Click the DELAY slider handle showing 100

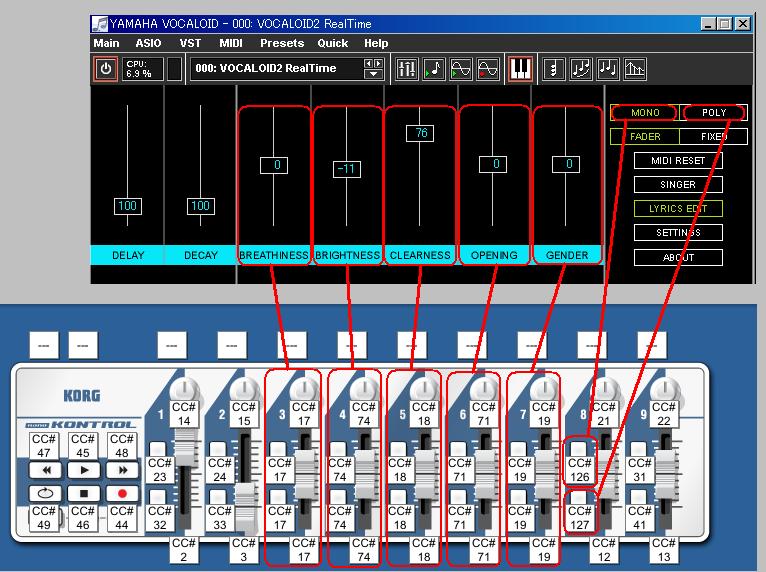coord(128,206)
